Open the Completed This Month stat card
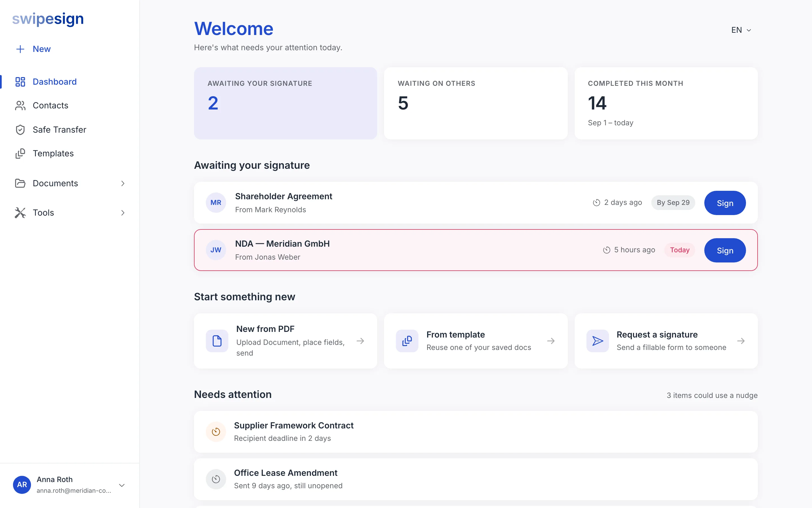The height and width of the screenshot is (508, 812). [x=666, y=103]
